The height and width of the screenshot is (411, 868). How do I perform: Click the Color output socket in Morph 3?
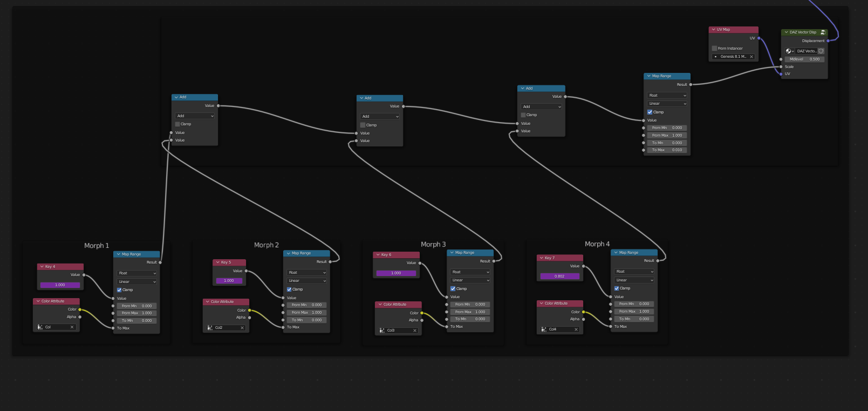[422, 313]
